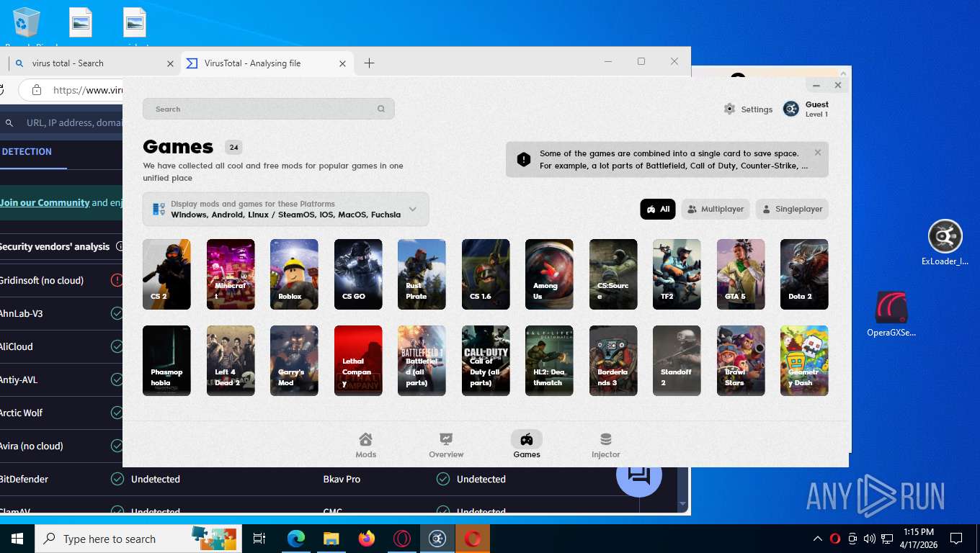Click the Bkav Pro vendor name
Viewport: 980px width, 553px height.
click(x=342, y=479)
